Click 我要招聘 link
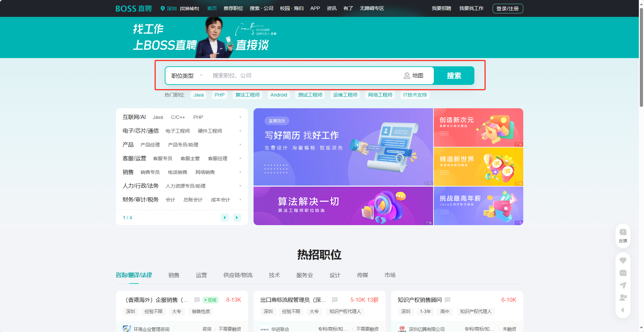The image size is (644, 332). click(441, 8)
